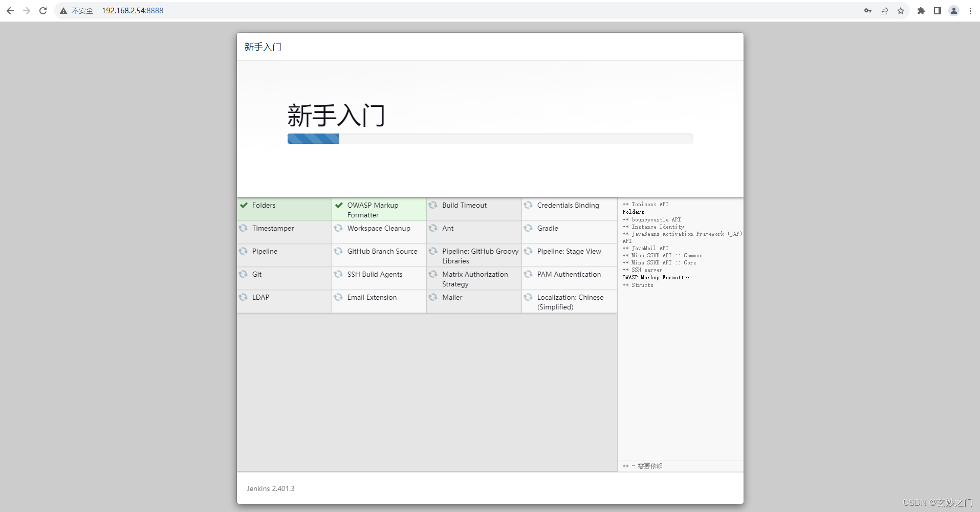Click the bold 'OWASP Markup Formatter' log line
This screenshot has width=980, height=512.
656,277
